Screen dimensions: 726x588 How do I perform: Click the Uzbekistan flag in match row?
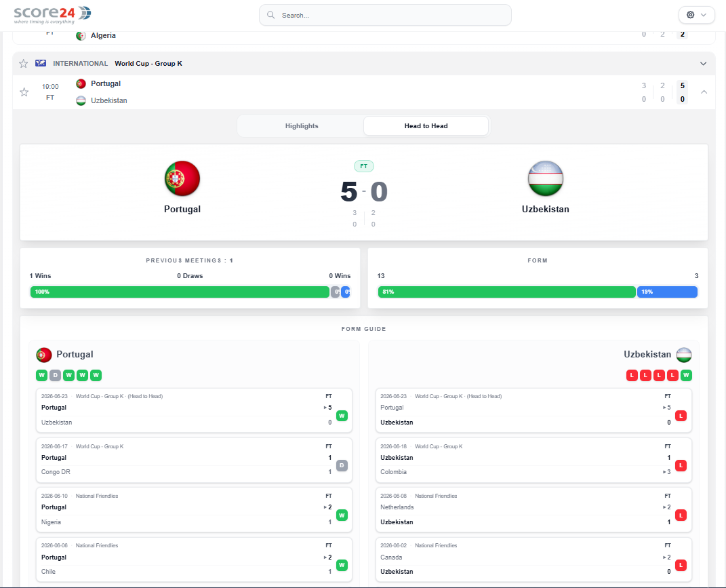[81, 100]
